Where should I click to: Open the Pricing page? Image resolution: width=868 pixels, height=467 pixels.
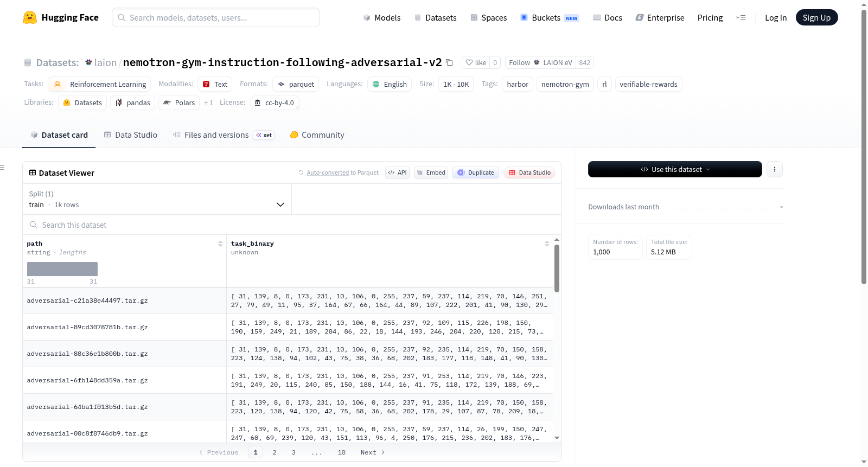tap(710, 17)
